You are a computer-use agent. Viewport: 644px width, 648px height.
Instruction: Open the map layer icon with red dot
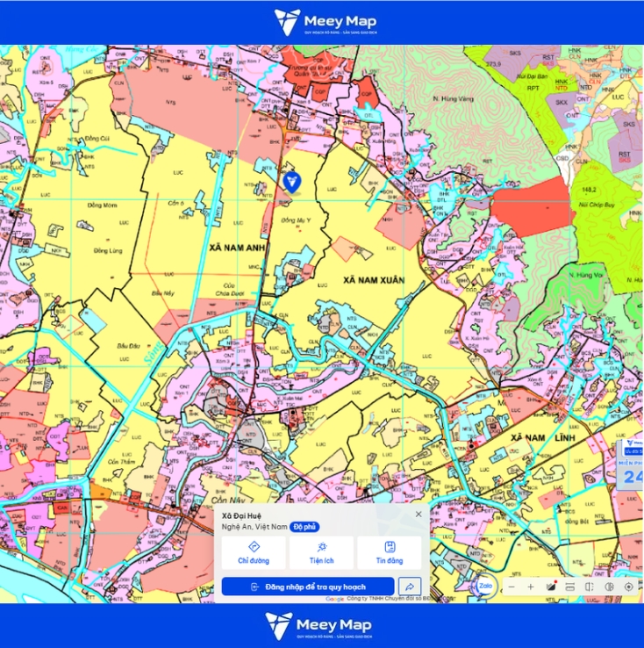pyautogui.click(x=551, y=587)
